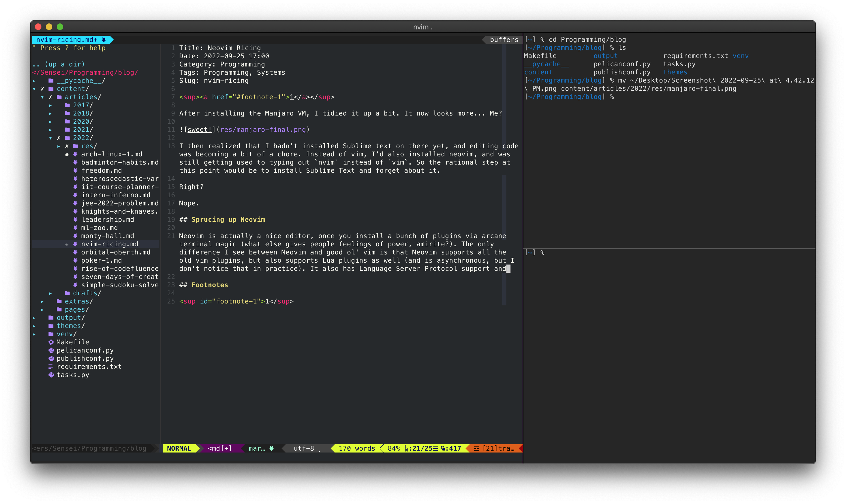Click the 84% position indicator in statusline
This screenshot has width=846, height=504.
(394, 448)
